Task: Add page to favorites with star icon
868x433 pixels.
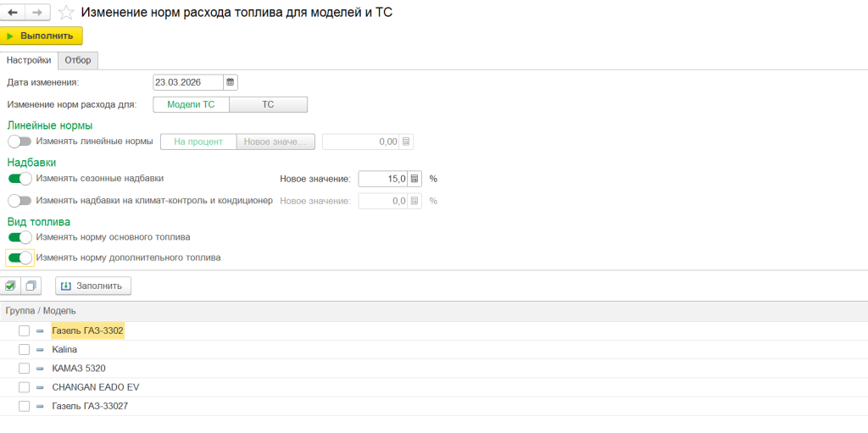Action: point(66,13)
